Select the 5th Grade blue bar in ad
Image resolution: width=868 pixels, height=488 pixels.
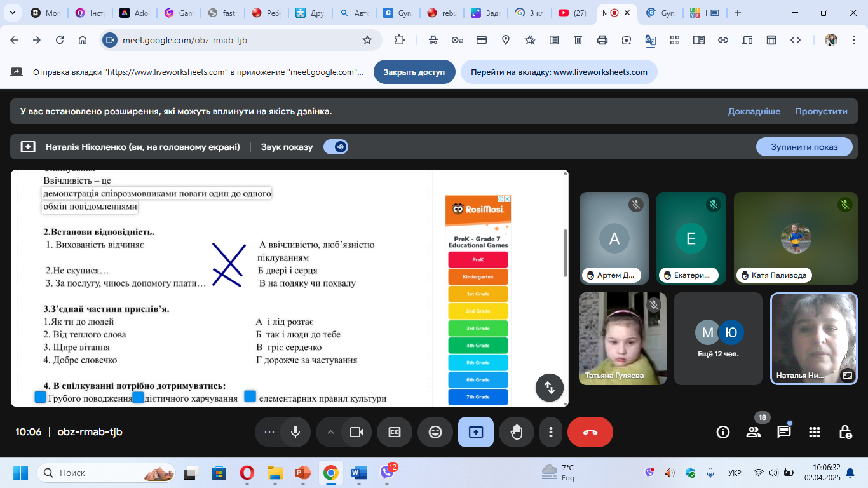point(478,363)
